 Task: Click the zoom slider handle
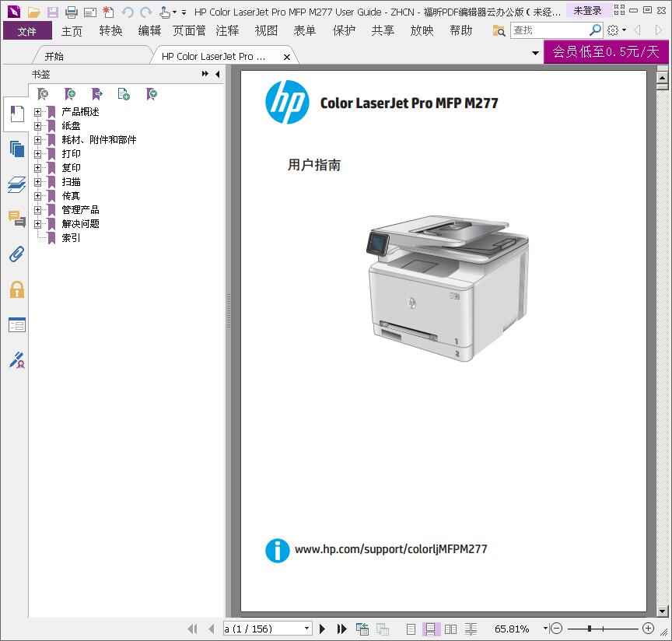[x=590, y=629]
